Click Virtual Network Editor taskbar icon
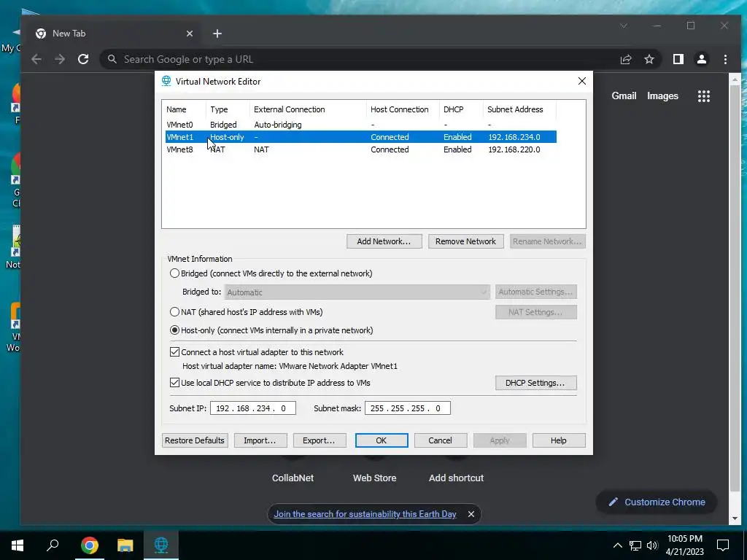This screenshot has height=560, width=747. (161, 545)
